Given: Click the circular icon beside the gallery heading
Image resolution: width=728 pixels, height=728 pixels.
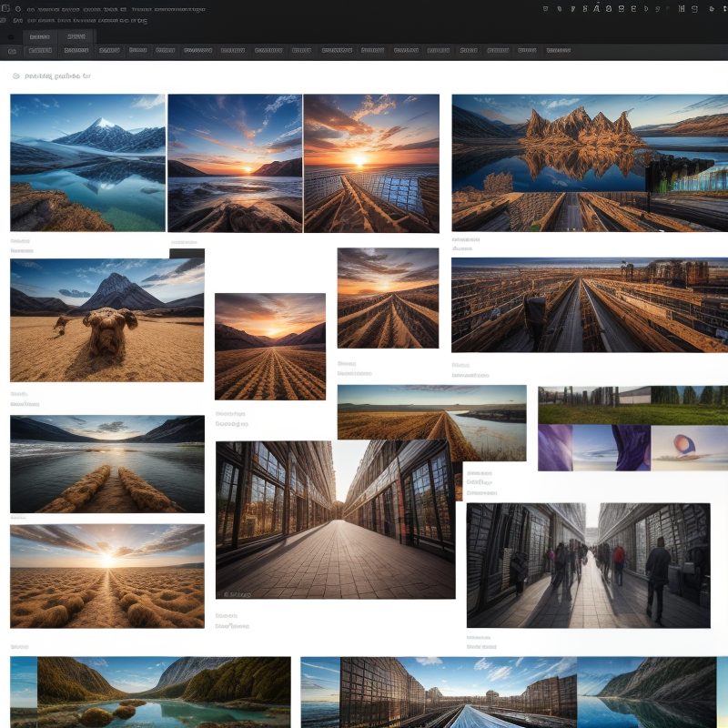Looking at the screenshot, I should coord(15,76).
